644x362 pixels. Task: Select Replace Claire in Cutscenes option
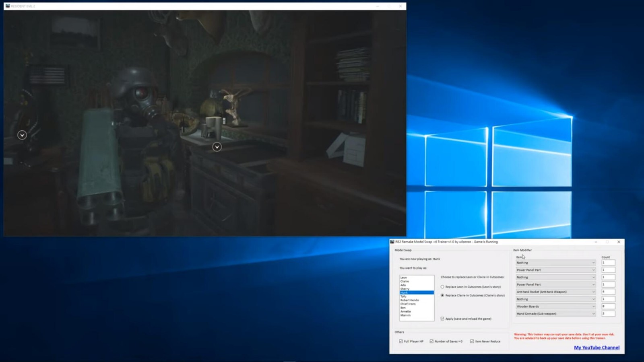click(442, 295)
